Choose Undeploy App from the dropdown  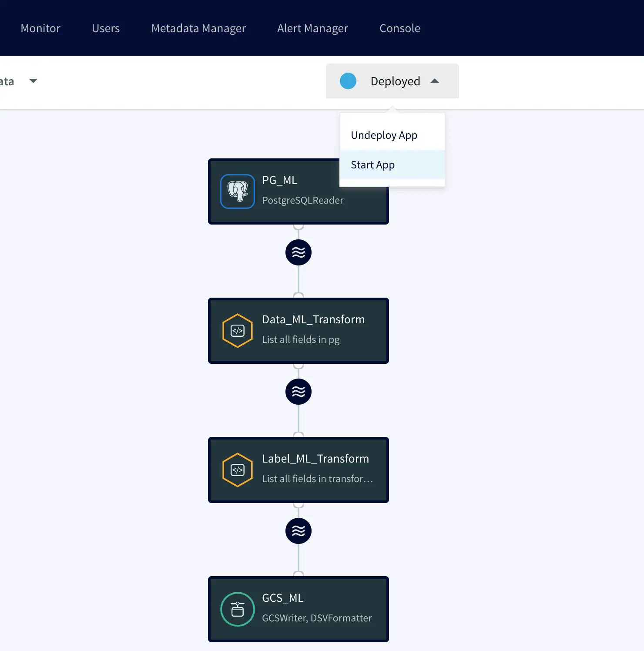[x=384, y=135]
